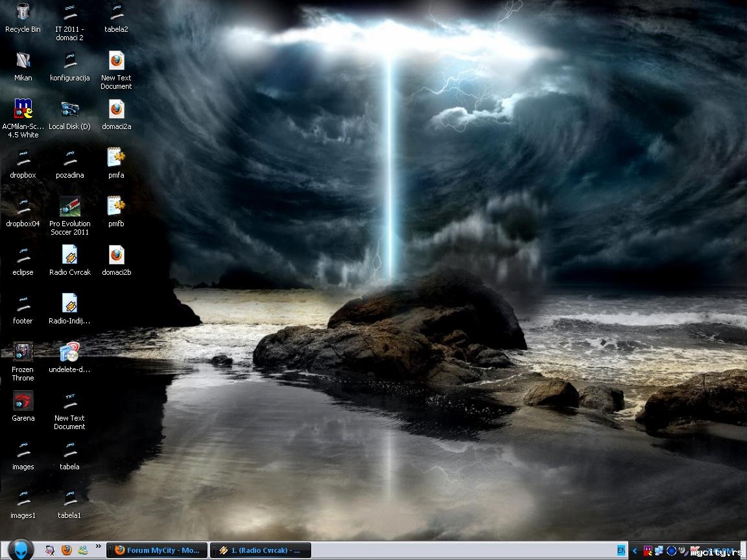Open Local Disk (D) shortcut
The width and height of the screenshot is (747, 560).
[69, 115]
